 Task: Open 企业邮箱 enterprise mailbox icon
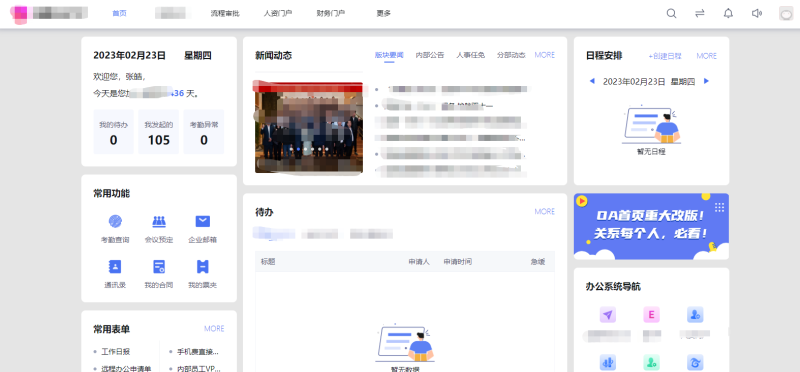point(203,221)
